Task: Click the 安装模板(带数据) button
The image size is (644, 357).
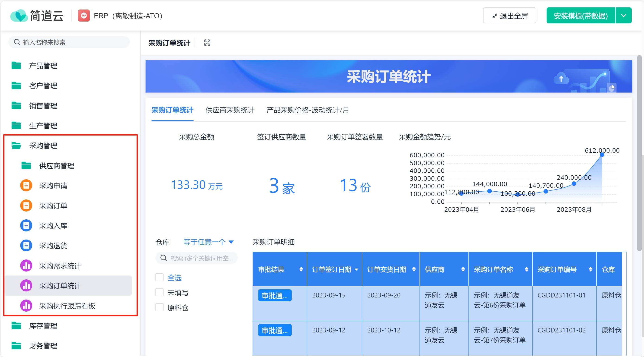Action: point(580,15)
